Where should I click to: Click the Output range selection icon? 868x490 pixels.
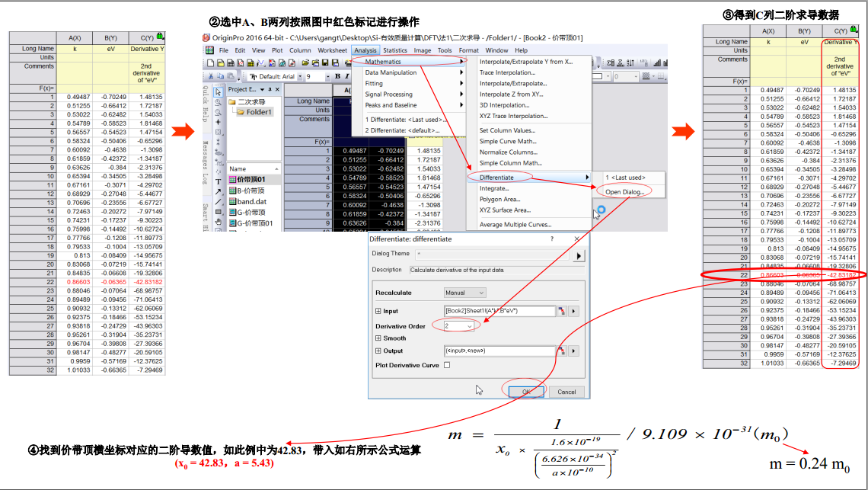coord(562,351)
